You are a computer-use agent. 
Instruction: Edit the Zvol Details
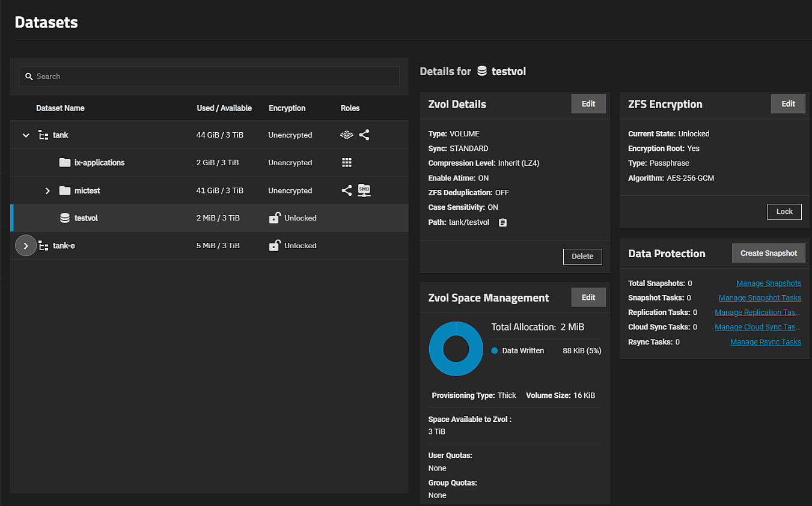pyautogui.click(x=588, y=103)
